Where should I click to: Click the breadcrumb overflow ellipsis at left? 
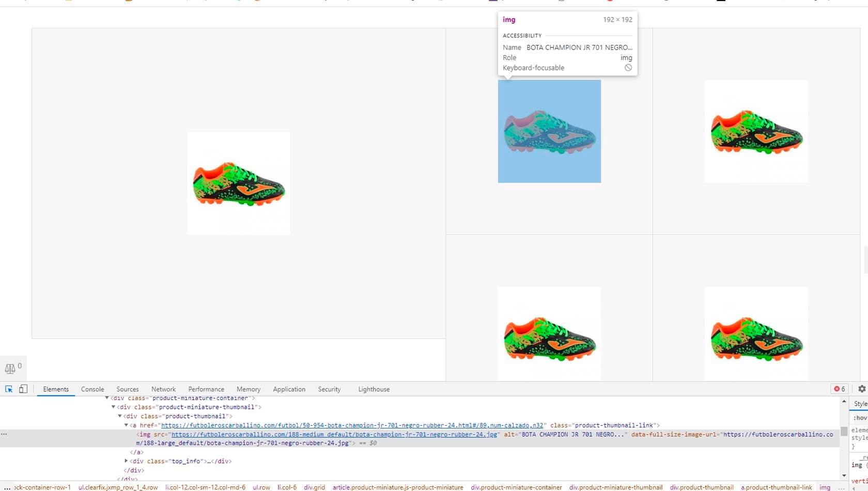coord(7,487)
